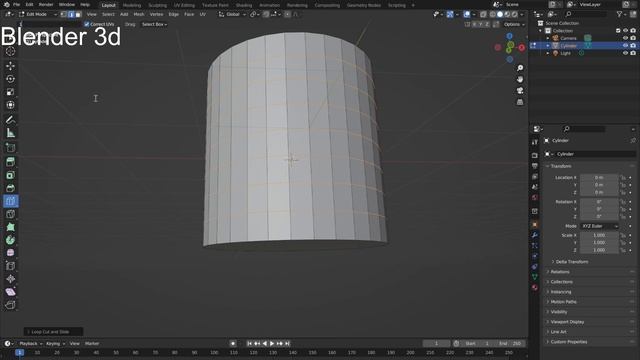The image size is (640, 360).
Task: Select the Annotate tool
Action: [x=11, y=120]
